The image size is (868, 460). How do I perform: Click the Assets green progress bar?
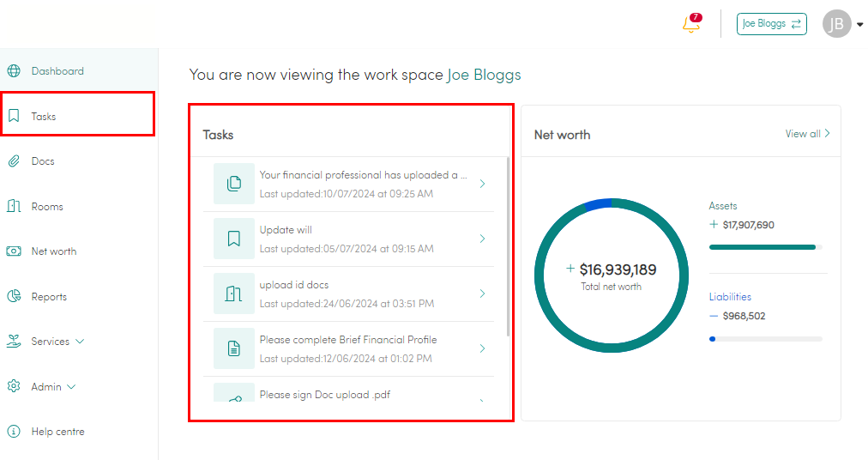click(763, 247)
